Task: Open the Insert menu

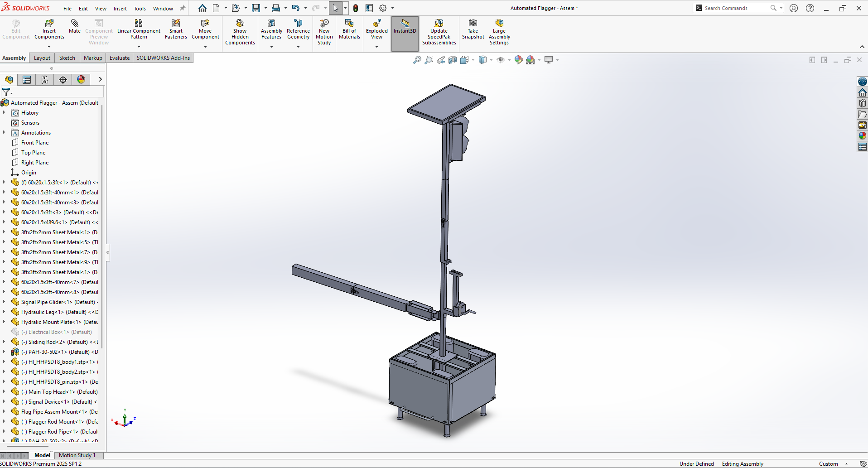Action: click(x=120, y=9)
